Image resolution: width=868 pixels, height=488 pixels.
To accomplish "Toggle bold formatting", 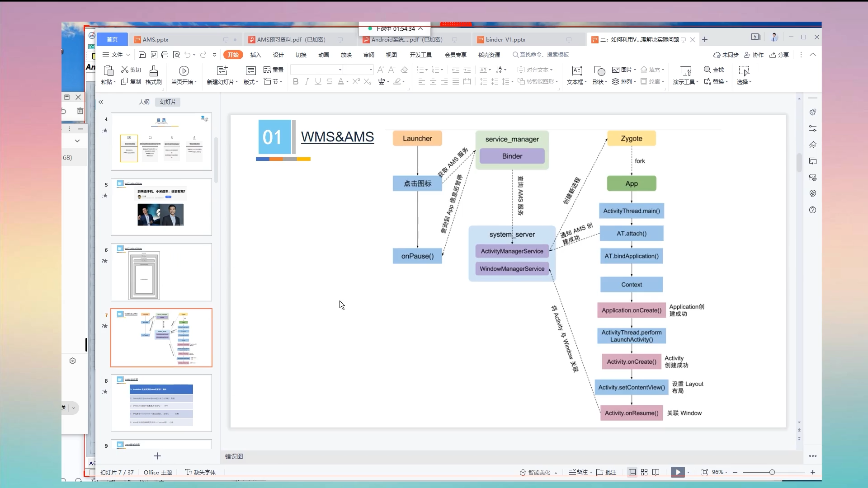I will point(296,82).
